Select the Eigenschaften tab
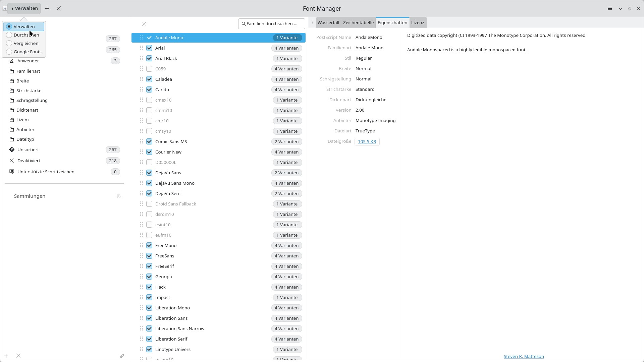The height and width of the screenshot is (362, 644). [x=392, y=23]
